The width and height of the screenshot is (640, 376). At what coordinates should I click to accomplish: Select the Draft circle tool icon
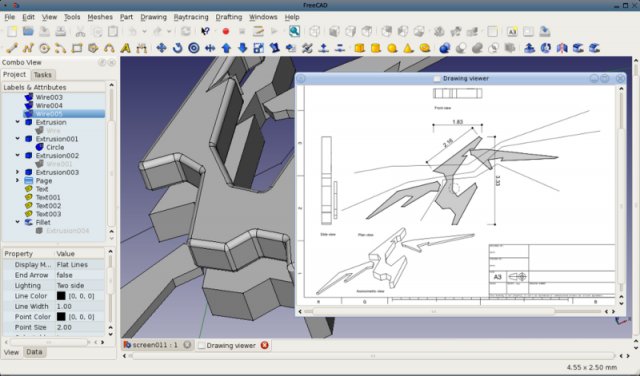coord(44,48)
